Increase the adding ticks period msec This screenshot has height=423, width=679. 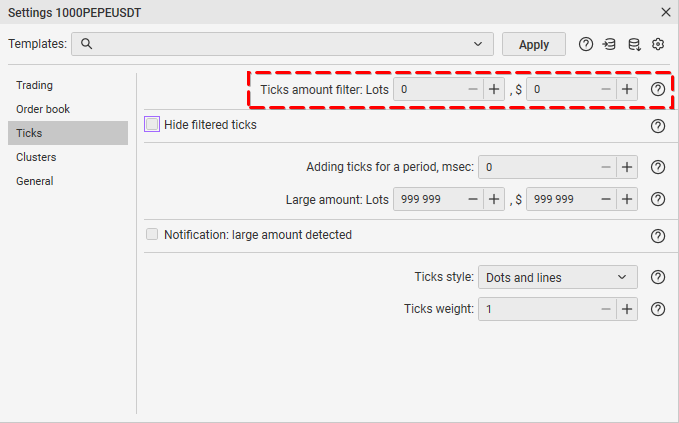tap(627, 167)
